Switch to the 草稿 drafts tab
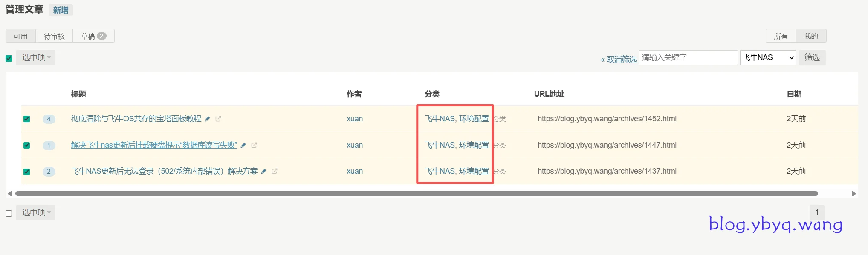 click(x=93, y=36)
